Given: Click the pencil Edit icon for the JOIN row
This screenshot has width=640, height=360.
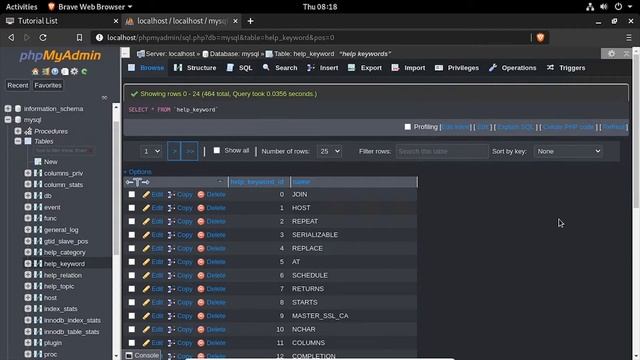Looking at the screenshot, I should point(146,195).
